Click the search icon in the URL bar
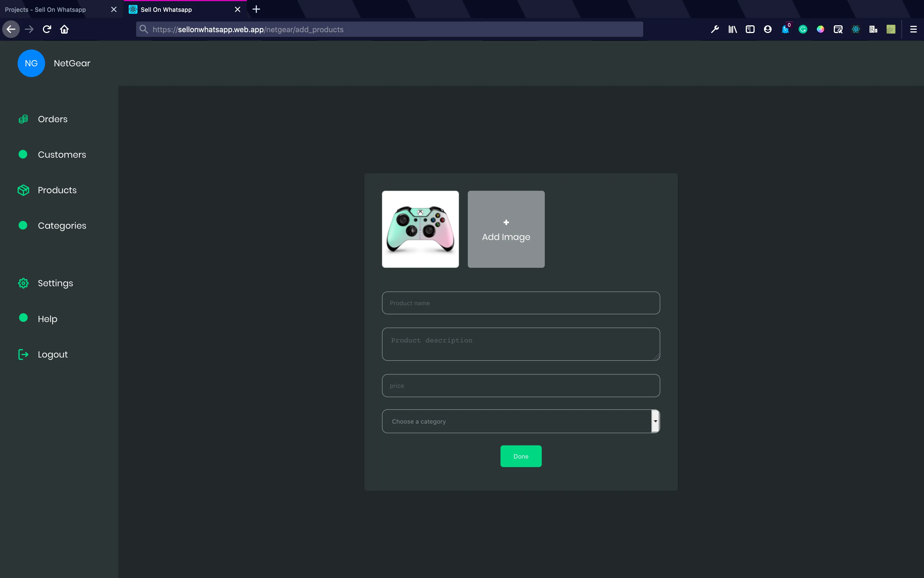The width and height of the screenshot is (924, 578). pos(144,29)
